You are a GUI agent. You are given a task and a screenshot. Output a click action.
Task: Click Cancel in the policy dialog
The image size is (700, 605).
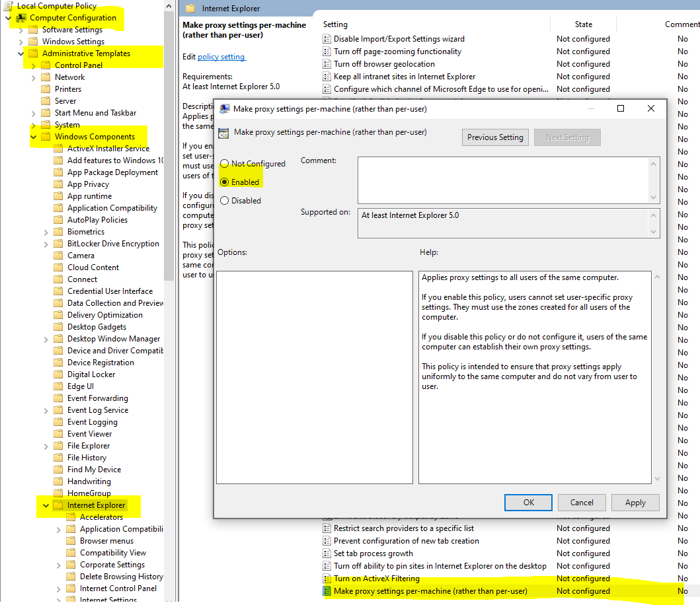coord(582,503)
